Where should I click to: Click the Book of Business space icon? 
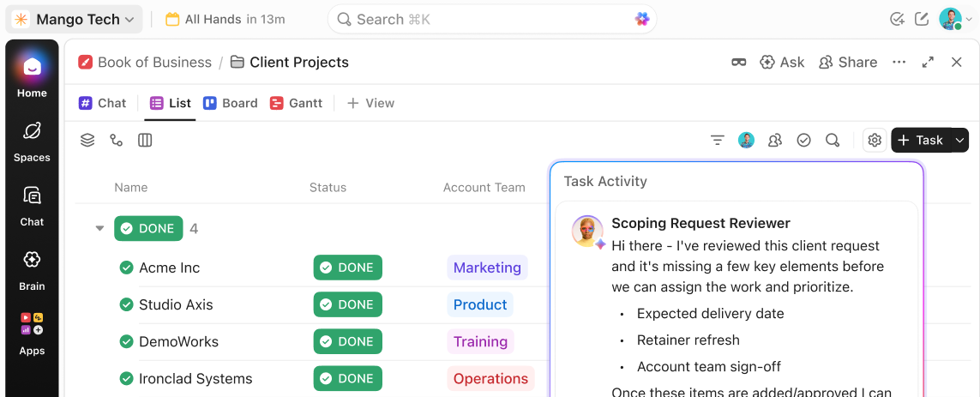tap(85, 62)
